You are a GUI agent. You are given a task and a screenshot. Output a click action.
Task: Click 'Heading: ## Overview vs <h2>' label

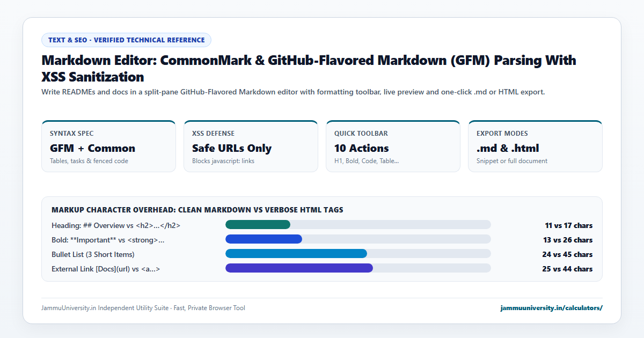(x=116, y=225)
